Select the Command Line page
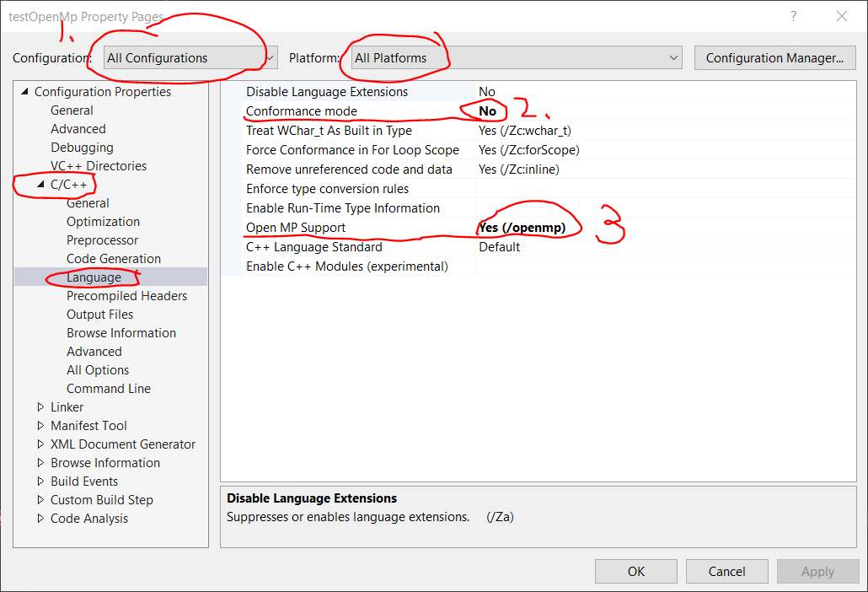Image resolution: width=868 pixels, height=592 pixels. 108,388
